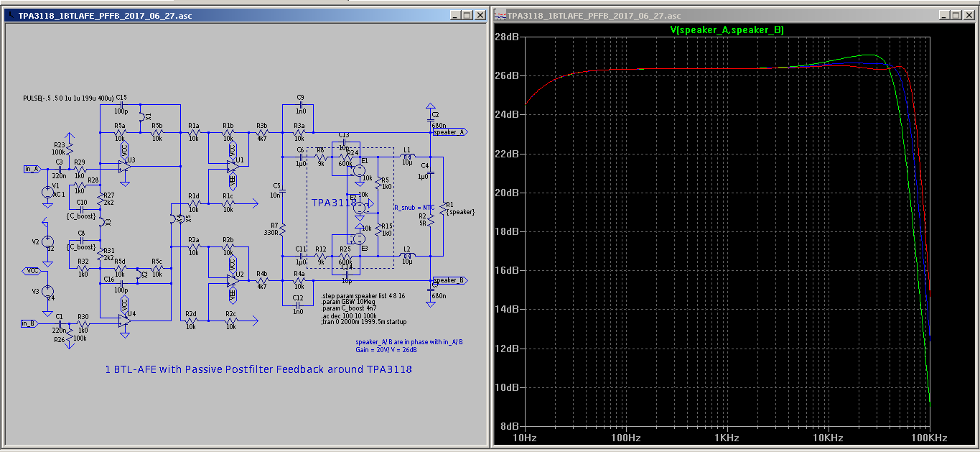Open the schematic window's system menu icon
Viewport: 980px width, 452px height.
pos(10,15)
